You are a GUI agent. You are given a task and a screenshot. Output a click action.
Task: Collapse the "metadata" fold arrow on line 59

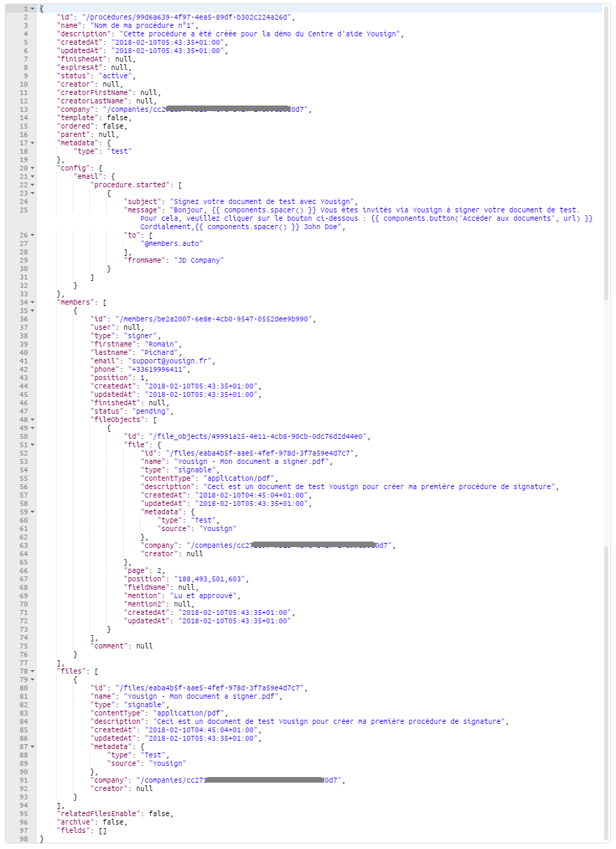click(33, 511)
